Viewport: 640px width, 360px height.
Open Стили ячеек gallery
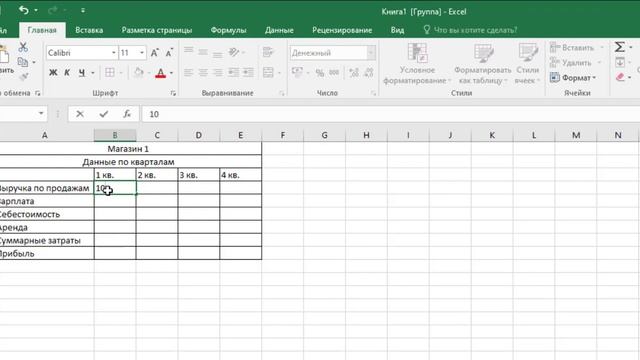coord(527,64)
